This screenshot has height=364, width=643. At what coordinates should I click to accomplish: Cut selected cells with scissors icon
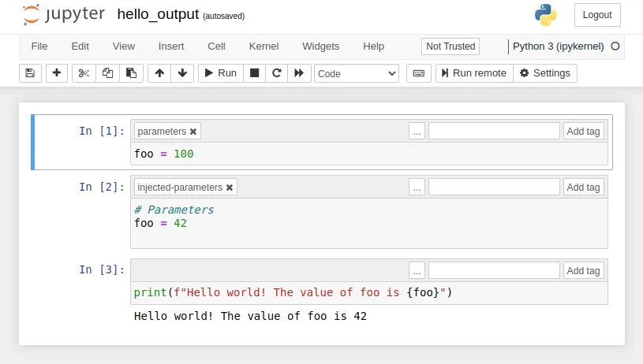pos(84,73)
